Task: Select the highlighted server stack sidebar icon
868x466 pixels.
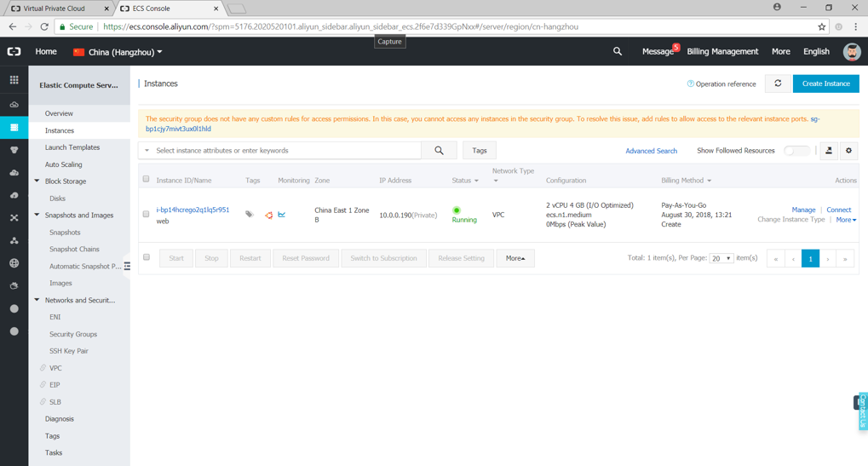Action: (14, 128)
